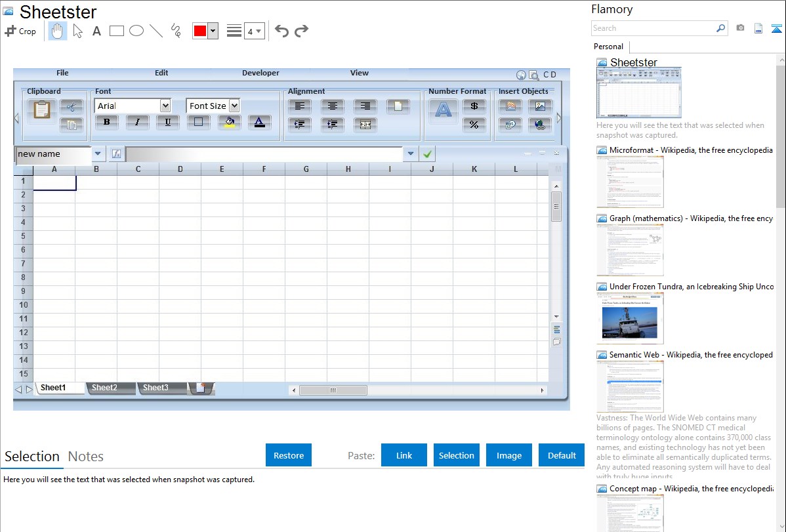Pick the rectangle shape tool
786x532 pixels.
117,31
